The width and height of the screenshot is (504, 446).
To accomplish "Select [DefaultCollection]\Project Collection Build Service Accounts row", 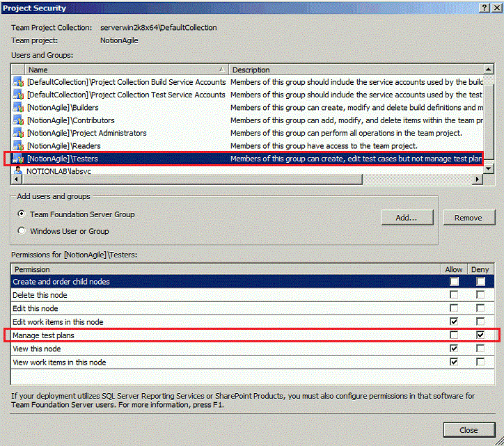I will (x=248, y=82).
